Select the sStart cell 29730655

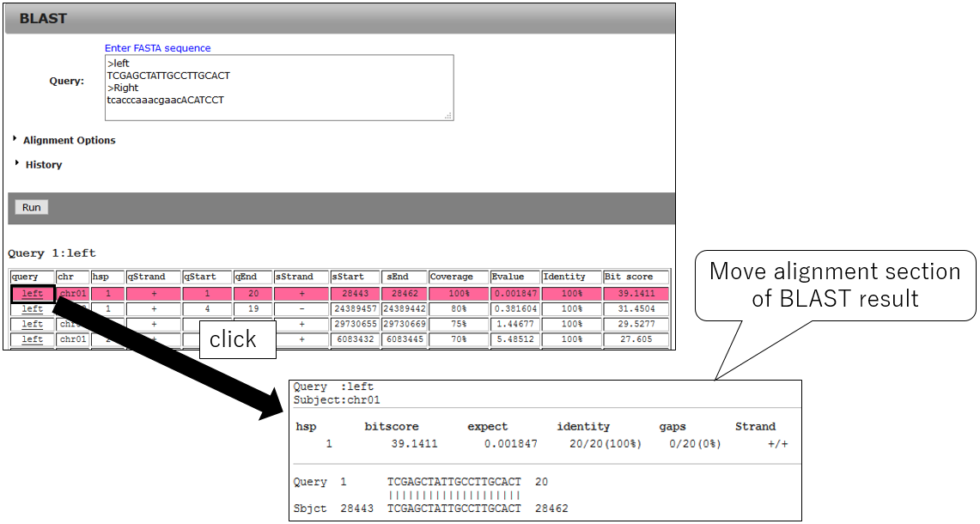coord(355,324)
